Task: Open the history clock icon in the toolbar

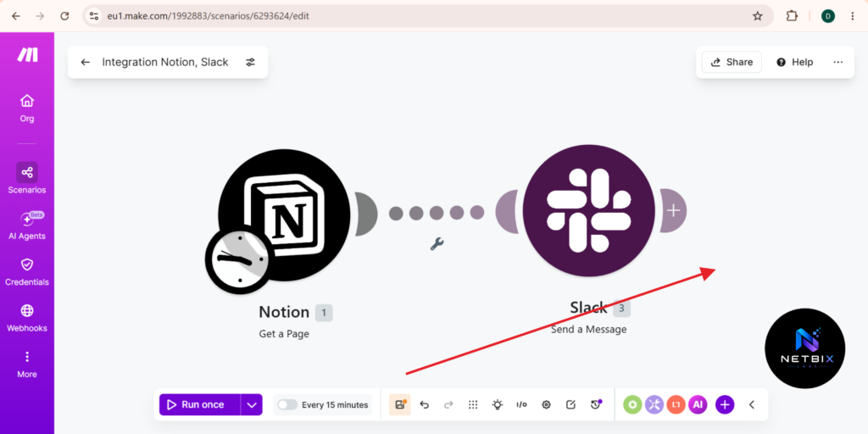Action: [x=596, y=404]
